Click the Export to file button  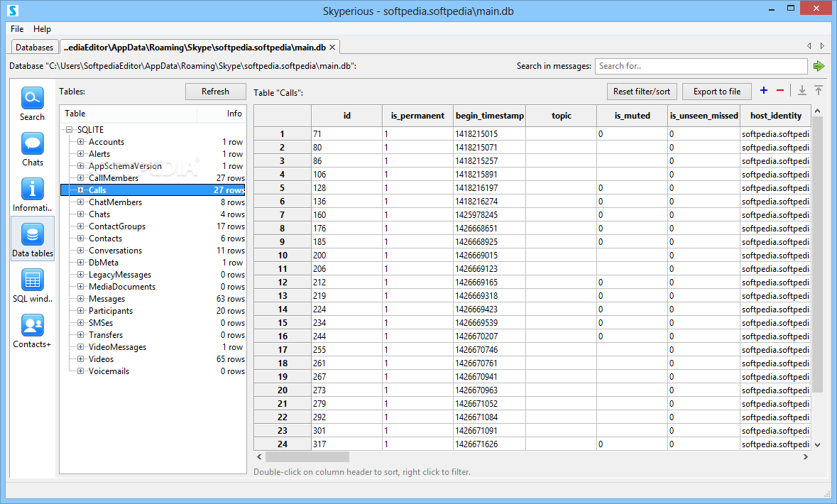[717, 92]
